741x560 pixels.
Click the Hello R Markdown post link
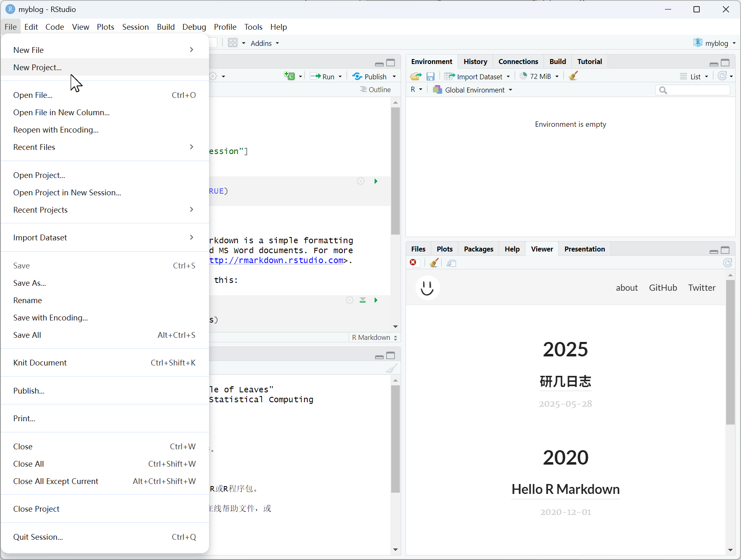coord(565,489)
